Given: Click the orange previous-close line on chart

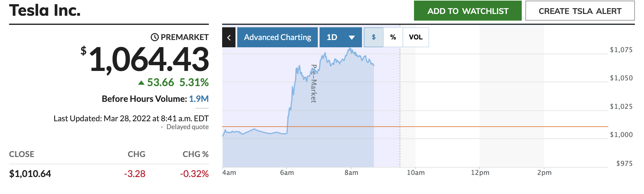Looking at the screenshot, I should point(484,126).
